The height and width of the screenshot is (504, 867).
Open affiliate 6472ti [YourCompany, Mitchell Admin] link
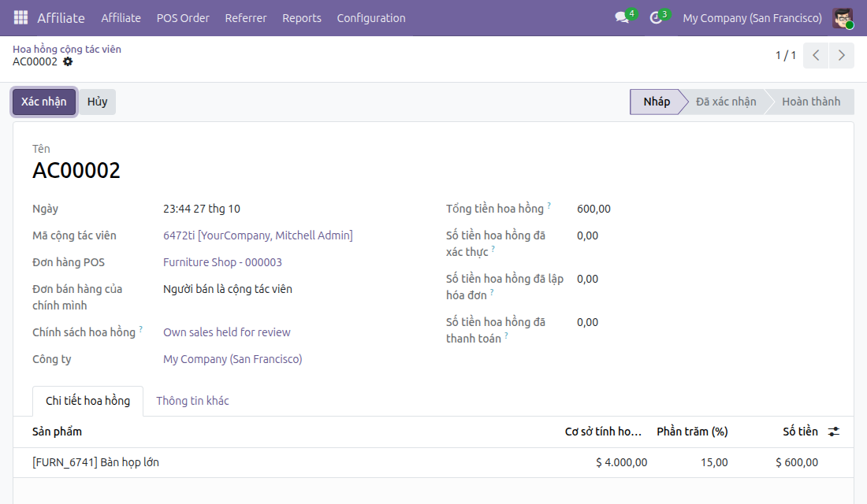point(258,235)
